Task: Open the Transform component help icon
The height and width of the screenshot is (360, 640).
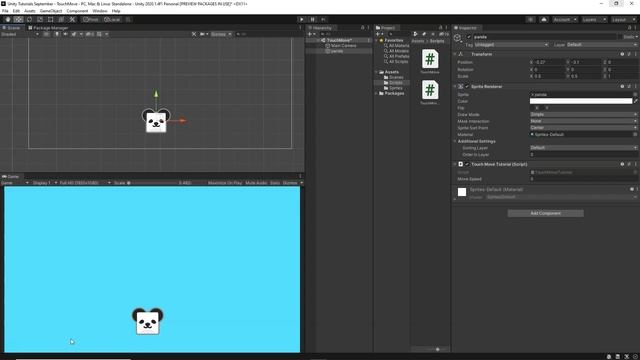Action: (622, 54)
